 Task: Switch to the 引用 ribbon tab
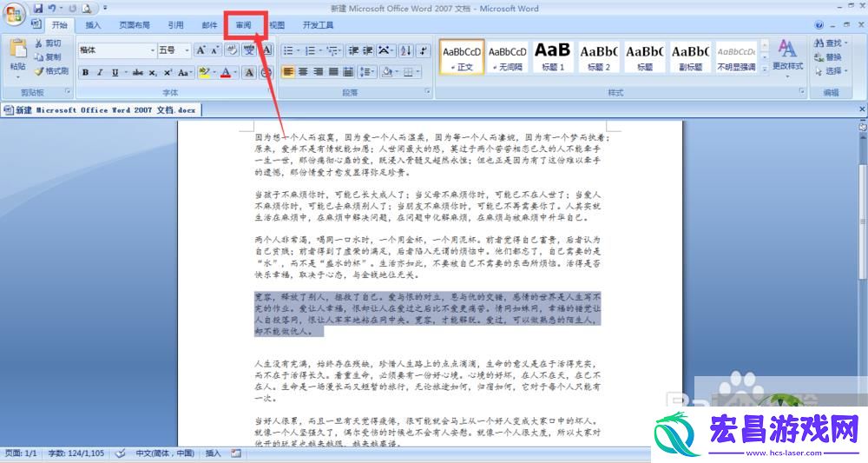pyautogui.click(x=175, y=25)
